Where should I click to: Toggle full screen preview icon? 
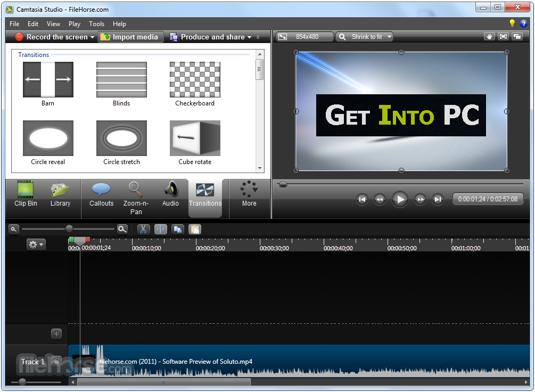pyautogui.click(x=503, y=37)
